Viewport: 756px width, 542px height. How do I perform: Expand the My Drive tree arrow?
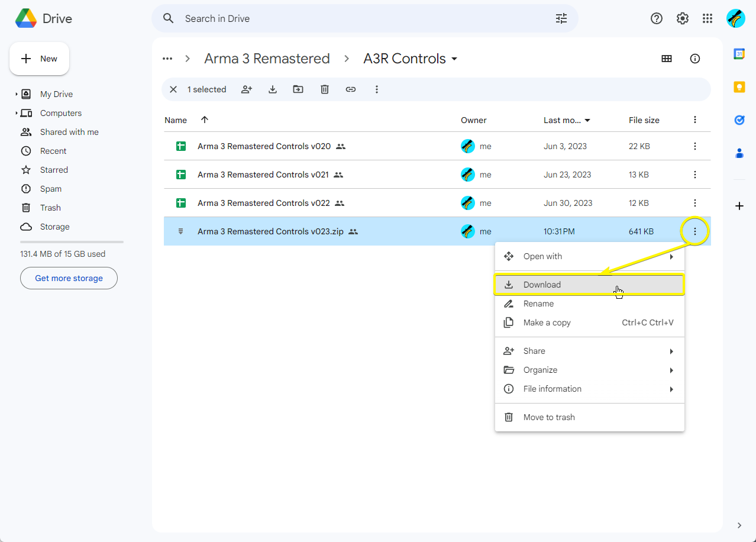click(17, 94)
